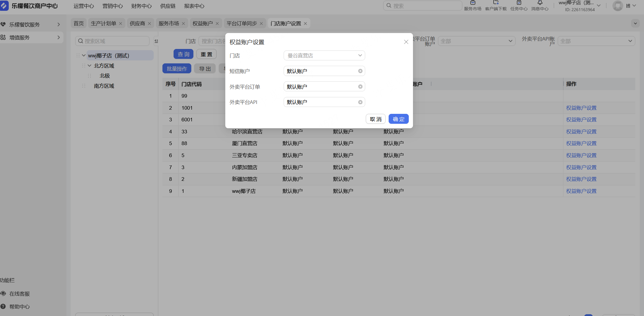The width and height of the screenshot is (644, 316).
Task: Clear the 短信账户 field value
Action: (360, 71)
